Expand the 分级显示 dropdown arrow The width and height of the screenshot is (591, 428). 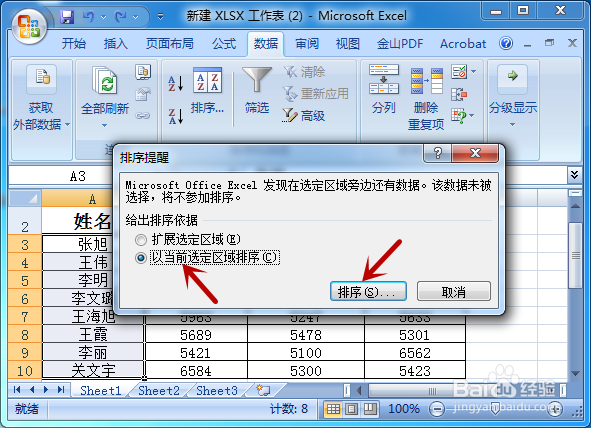click(x=512, y=124)
